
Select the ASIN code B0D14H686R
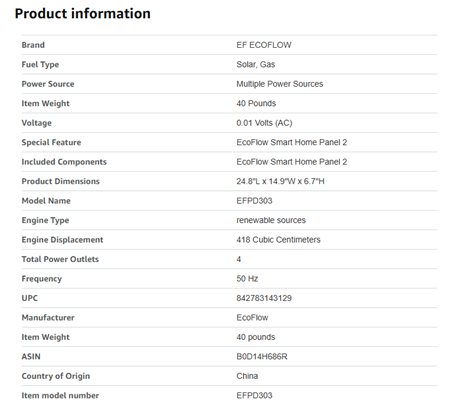pyautogui.click(x=262, y=357)
